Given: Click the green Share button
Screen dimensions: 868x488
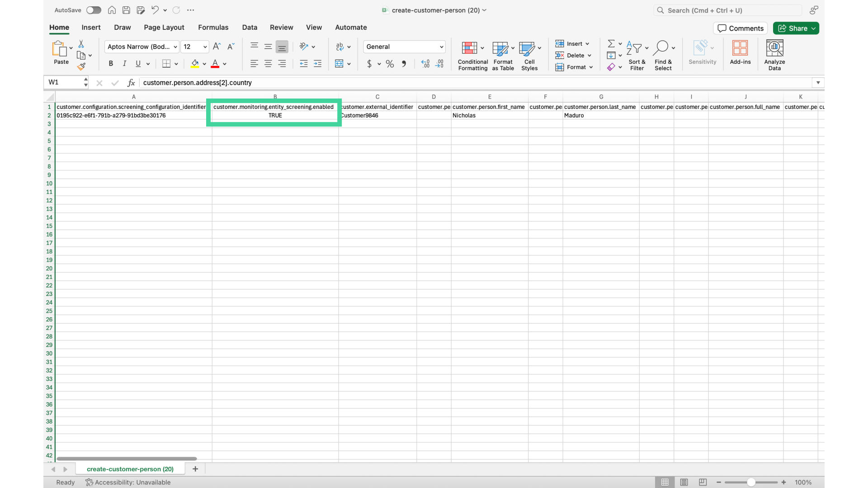Looking at the screenshot, I should (x=793, y=28).
